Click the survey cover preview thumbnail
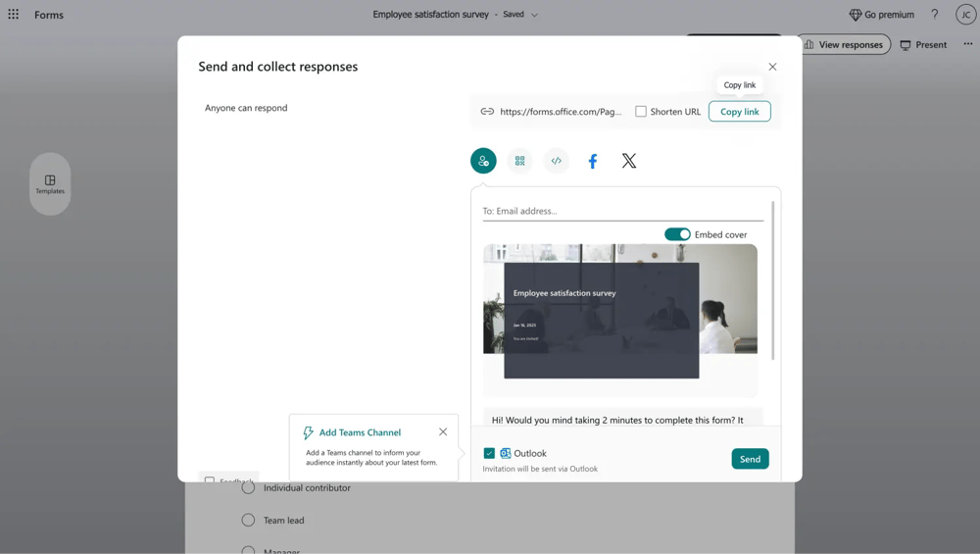Viewport: 980px width, 554px height. coord(619,311)
